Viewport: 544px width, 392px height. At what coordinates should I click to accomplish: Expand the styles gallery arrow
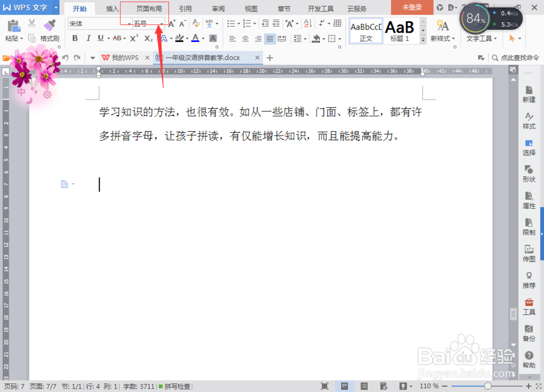tap(423, 40)
